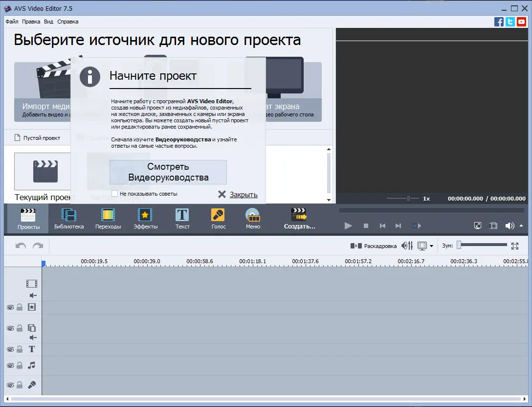Expand the volume dropdown next to speaker icon
This screenshot has height=407, width=532.
[x=520, y=226]
